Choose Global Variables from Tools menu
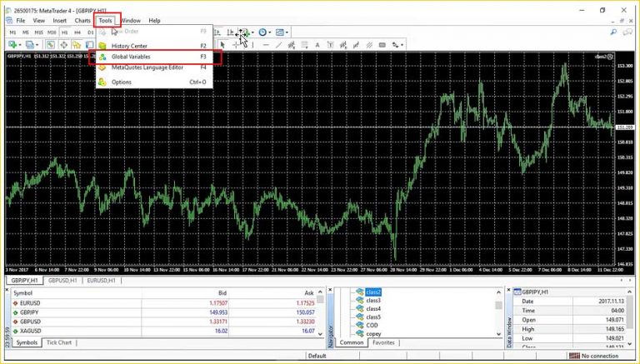This screenshot has height=364, width=640. tap(155, 57)
